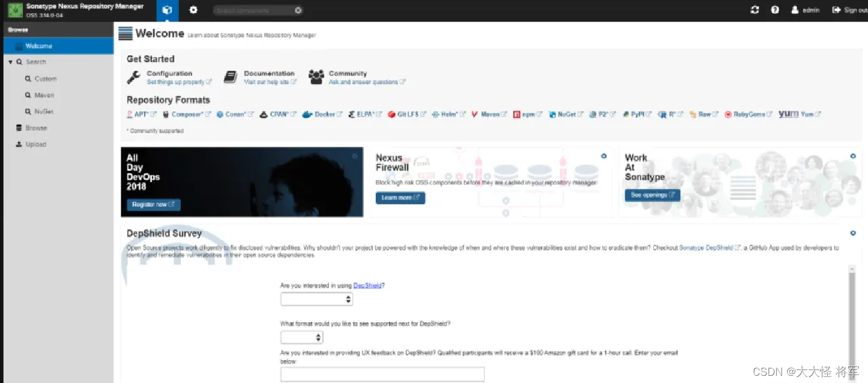Click the Learn more button
Viewport: 868px width, 383px height.
[x=400, y=198]
